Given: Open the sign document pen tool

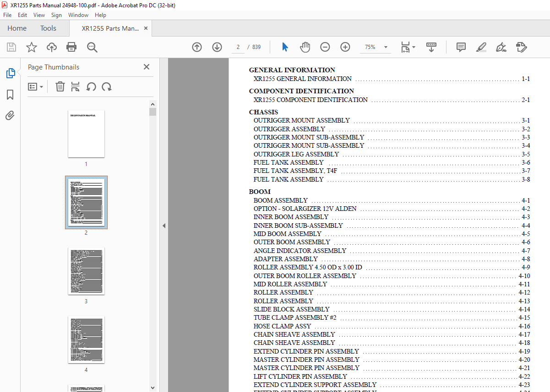Looking at the screenshot, I should point(501,47).
